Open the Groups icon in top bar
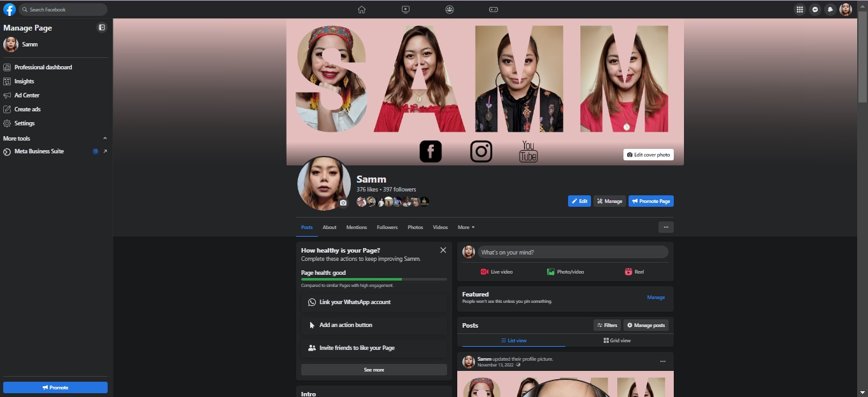 pyautogui.click(x=450, y=10)
